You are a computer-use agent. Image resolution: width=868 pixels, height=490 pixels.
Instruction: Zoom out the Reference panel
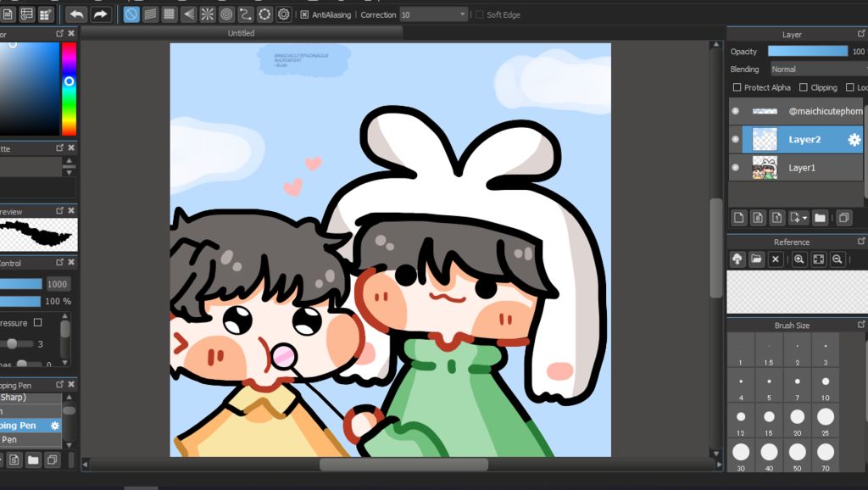(837, 259)
